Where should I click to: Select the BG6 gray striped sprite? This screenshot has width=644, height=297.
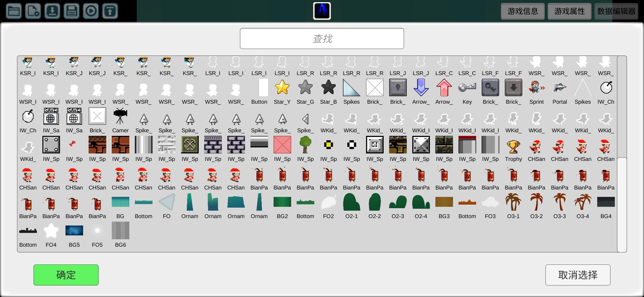point(121,230)
